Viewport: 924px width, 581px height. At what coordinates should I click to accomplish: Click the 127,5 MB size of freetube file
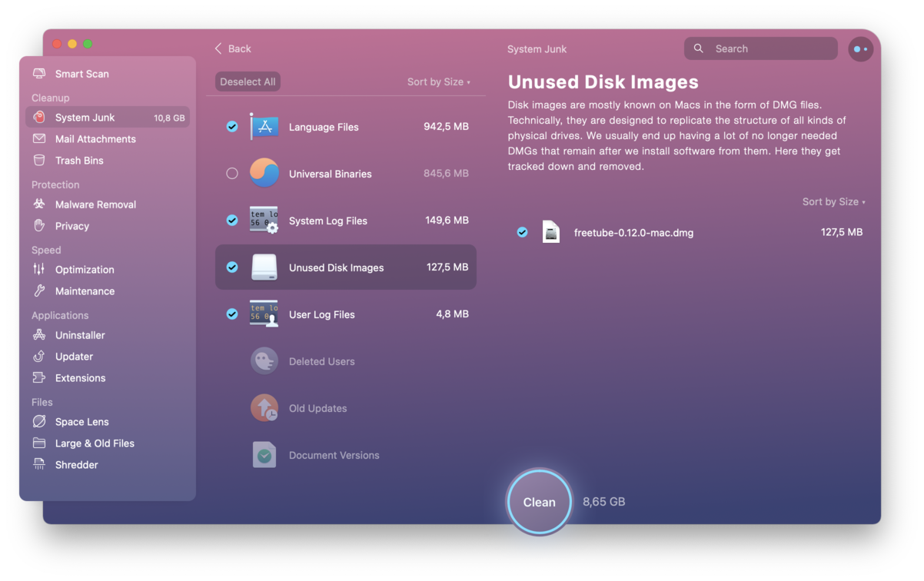tap(842, 232)
